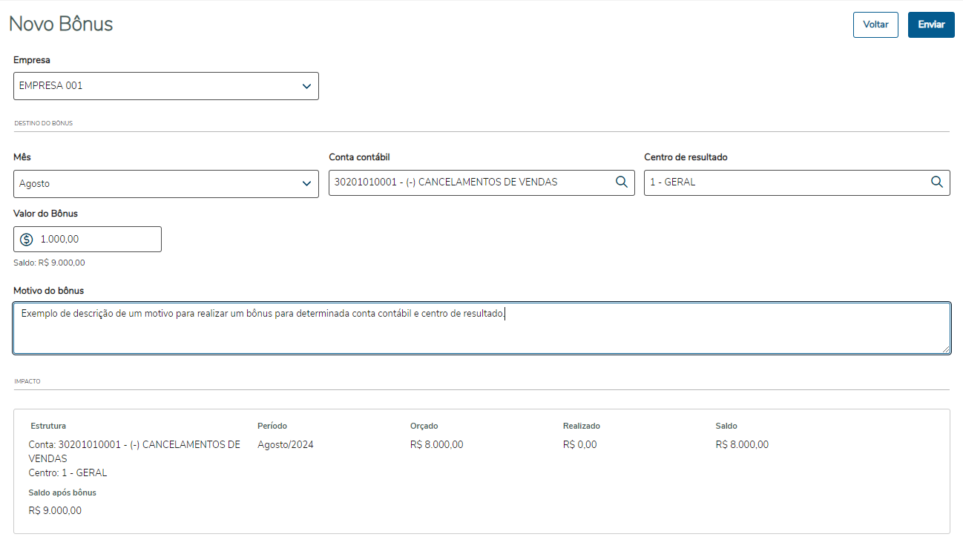
Task: Click the search icon in Conta contábil field
Action: (x=622, y=182)
